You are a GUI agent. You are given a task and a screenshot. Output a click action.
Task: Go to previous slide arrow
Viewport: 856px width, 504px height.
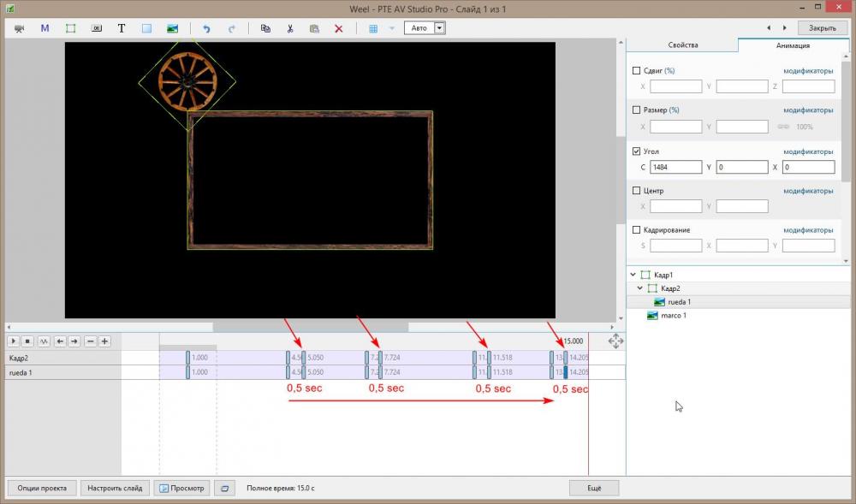769,28
